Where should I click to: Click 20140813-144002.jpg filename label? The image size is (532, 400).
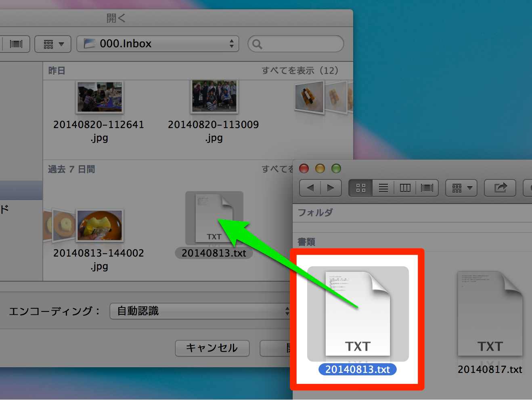click(x=99, y=259)
